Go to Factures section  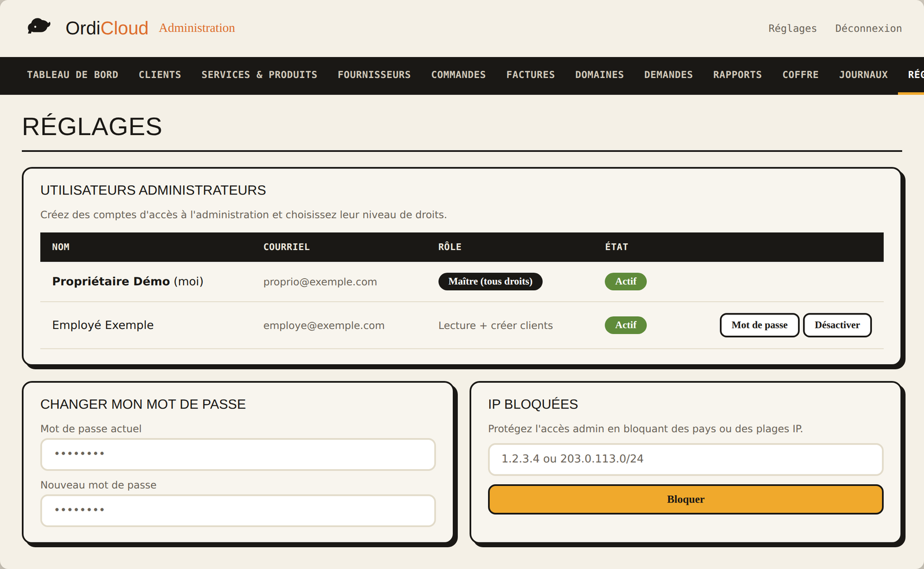point(531,75)
